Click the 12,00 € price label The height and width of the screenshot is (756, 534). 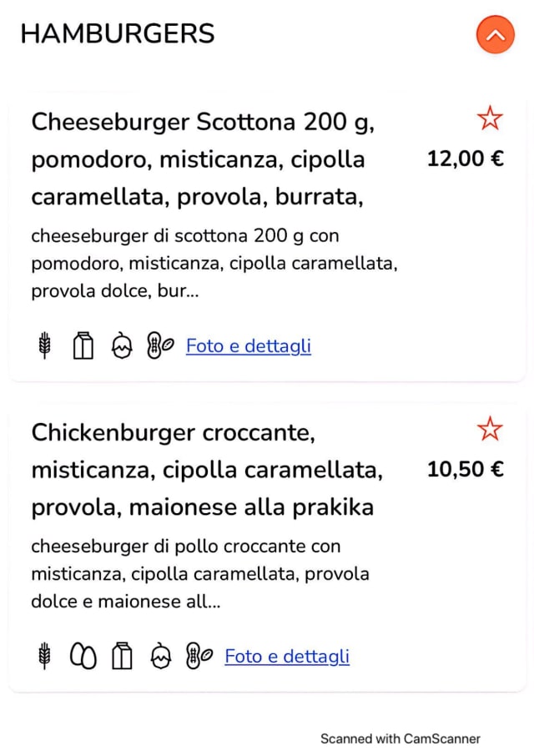point(465,159)
